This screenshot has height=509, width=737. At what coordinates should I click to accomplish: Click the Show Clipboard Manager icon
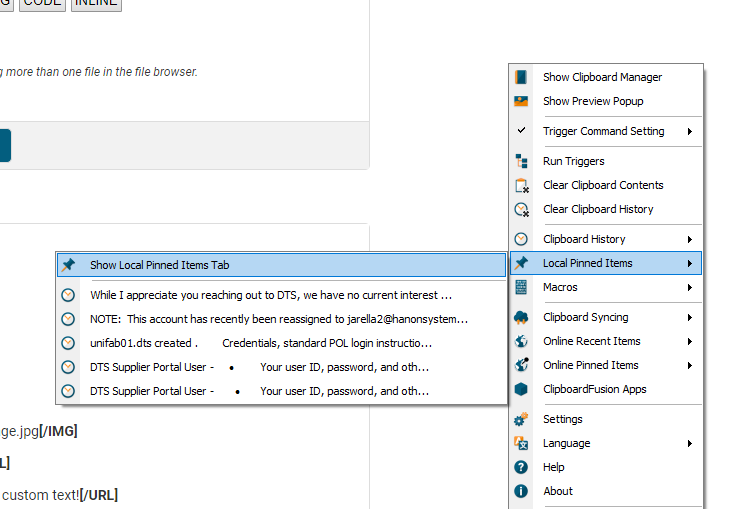[521, 77]
